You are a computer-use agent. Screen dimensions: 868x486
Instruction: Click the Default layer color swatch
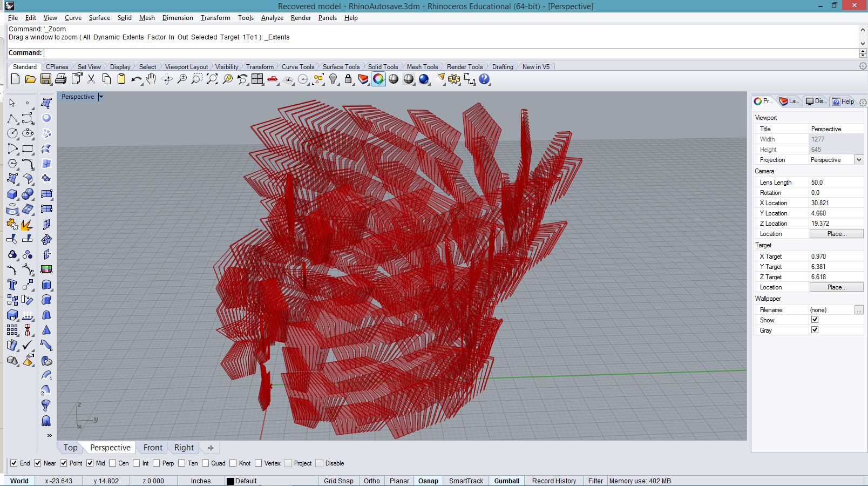[x=230, y=481]
